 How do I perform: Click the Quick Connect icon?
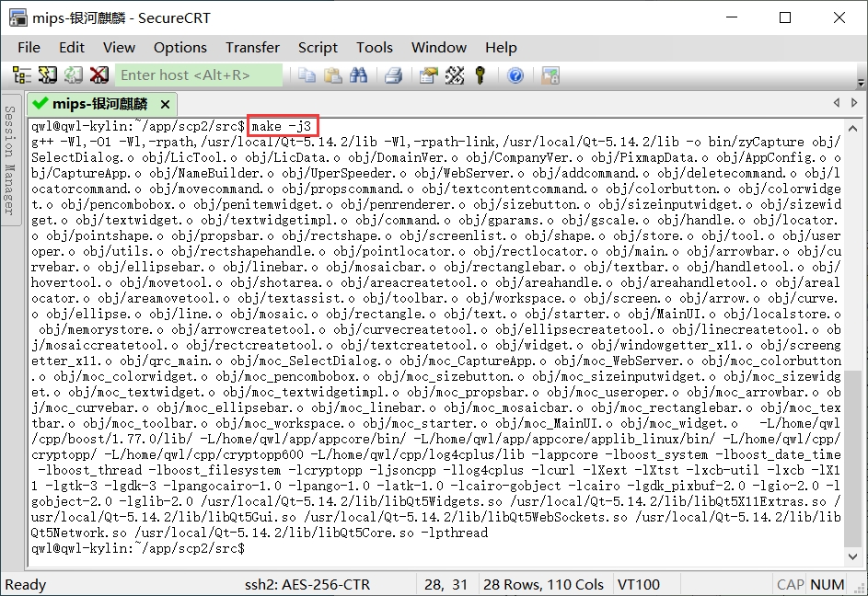pyautogui.click(x=47, y=75)
